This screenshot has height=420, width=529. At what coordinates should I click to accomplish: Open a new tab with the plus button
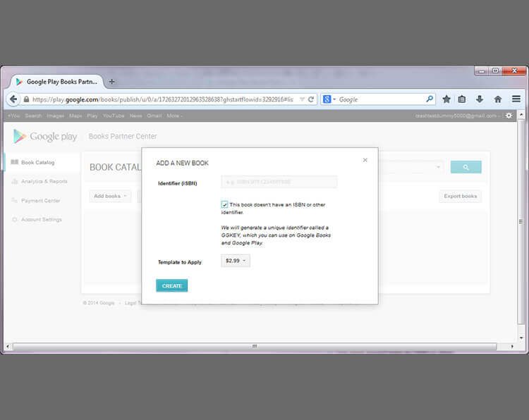(x=111, y=82)
